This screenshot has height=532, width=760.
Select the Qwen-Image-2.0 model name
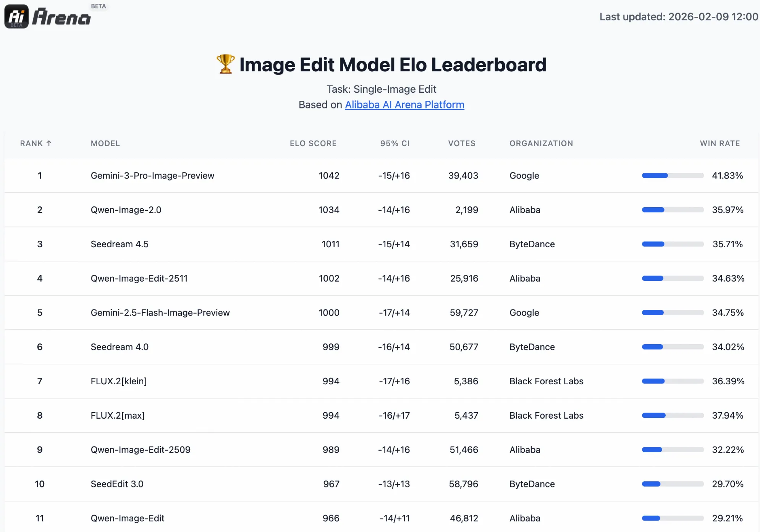coord(126,210)
